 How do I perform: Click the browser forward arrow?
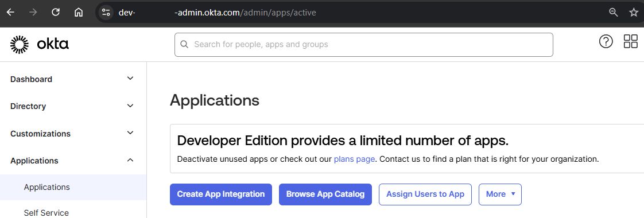[x=33, y=12]
